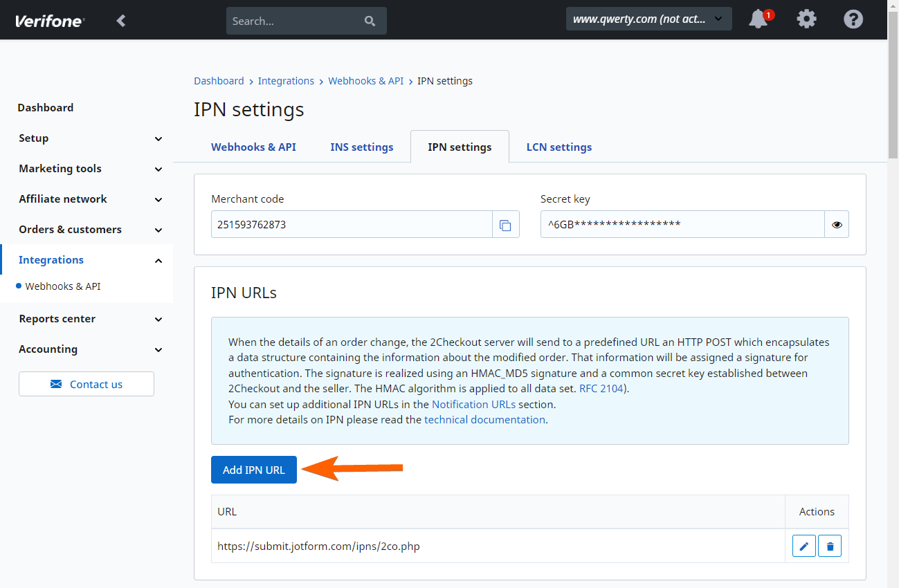This screenshot has width=899, height=588.
Task: Delete the jotform IPN URL
Action: pos(830,546)
